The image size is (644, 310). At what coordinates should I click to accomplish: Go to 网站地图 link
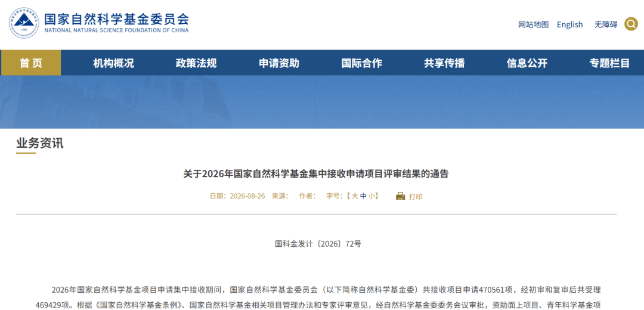[533, 24]
